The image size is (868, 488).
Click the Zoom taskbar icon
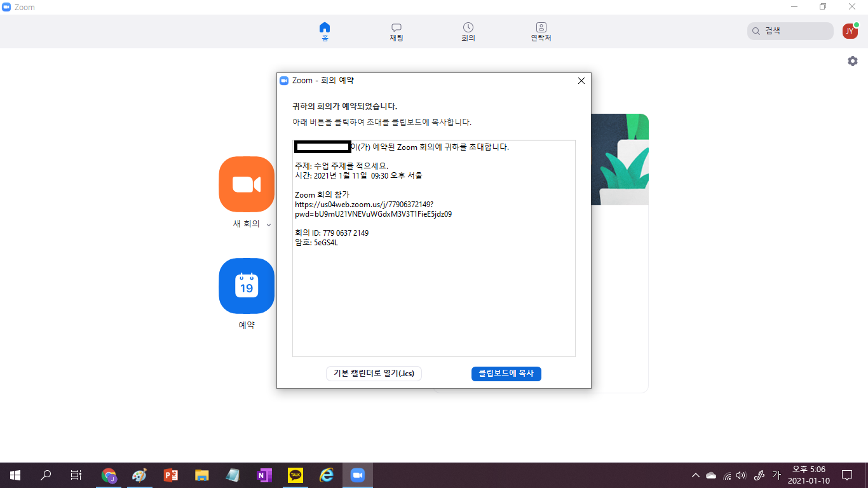[357, 475]
